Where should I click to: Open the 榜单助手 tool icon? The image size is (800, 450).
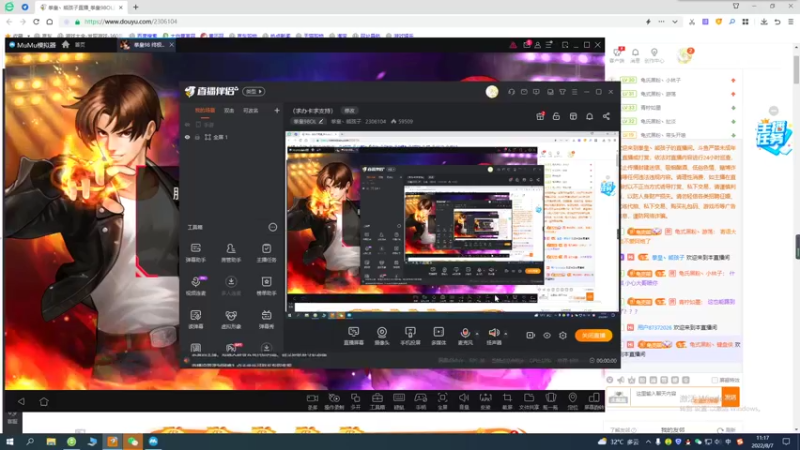[266, 286]
